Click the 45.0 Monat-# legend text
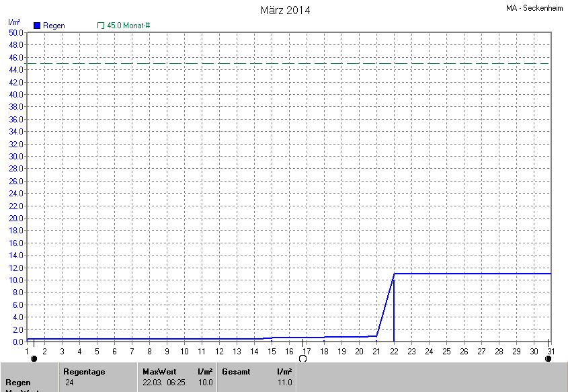This screenshot has width=568, height=392. (128, 26)
